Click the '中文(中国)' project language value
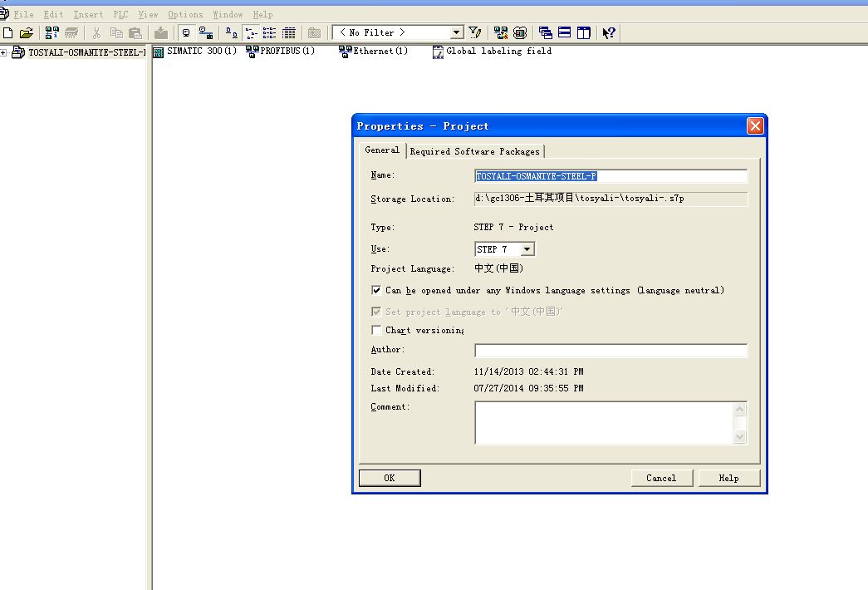Screen dimensions: 868x590 498,268
